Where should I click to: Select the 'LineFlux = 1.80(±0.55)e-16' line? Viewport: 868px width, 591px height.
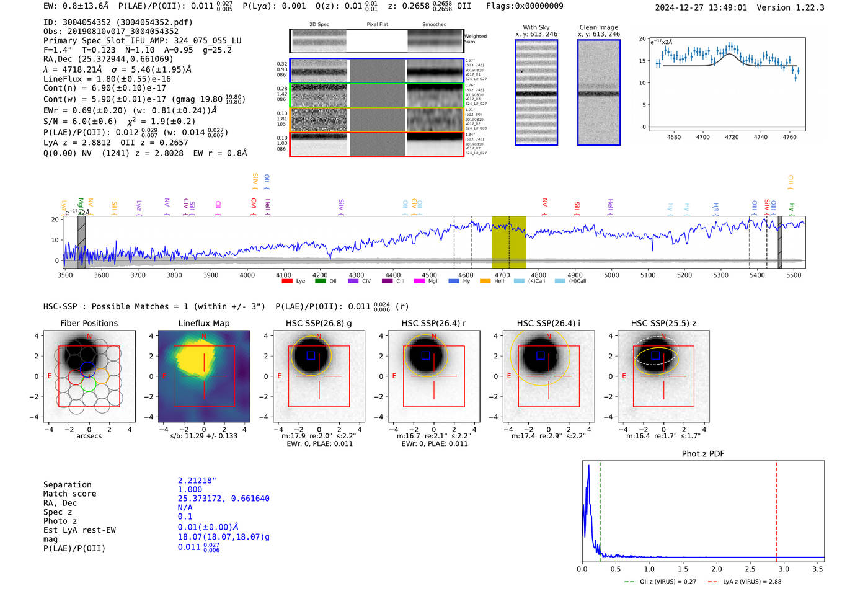click(107, 79)
